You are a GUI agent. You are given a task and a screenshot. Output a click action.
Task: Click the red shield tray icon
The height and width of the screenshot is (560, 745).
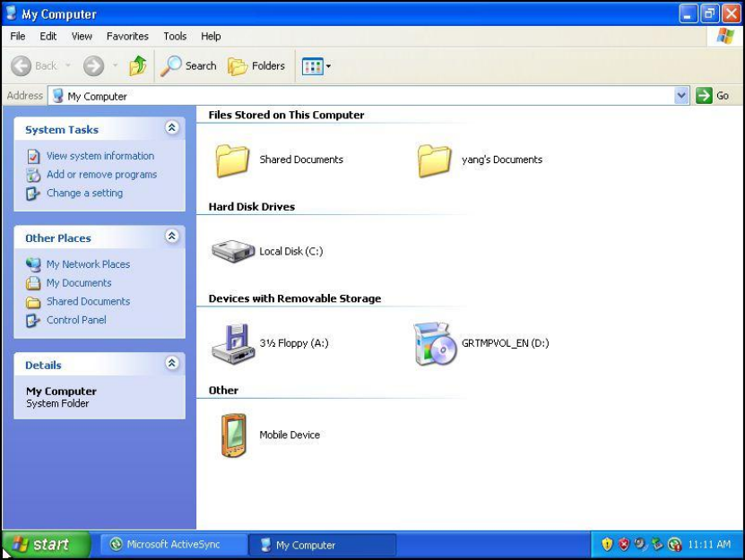(x=624, y=545)
